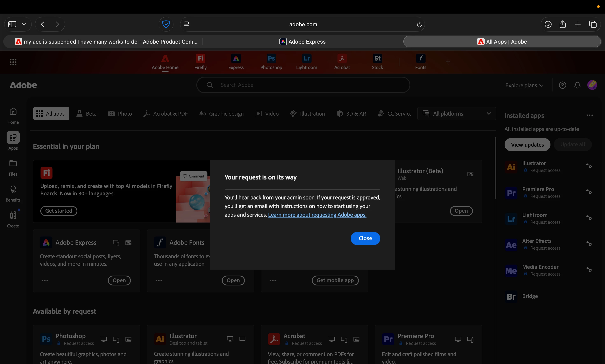
Task: Add a shortcut with the plus icon
Action: click(x=448, y=62)
